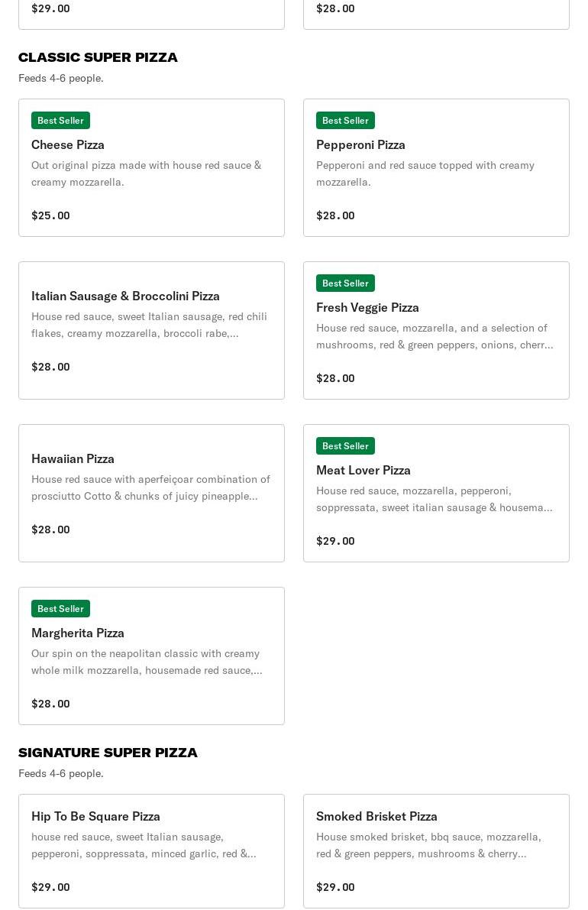The image size is (588, 910).
Task: Click the Margherita Pizza description text
Action: (x=147, y=662)
